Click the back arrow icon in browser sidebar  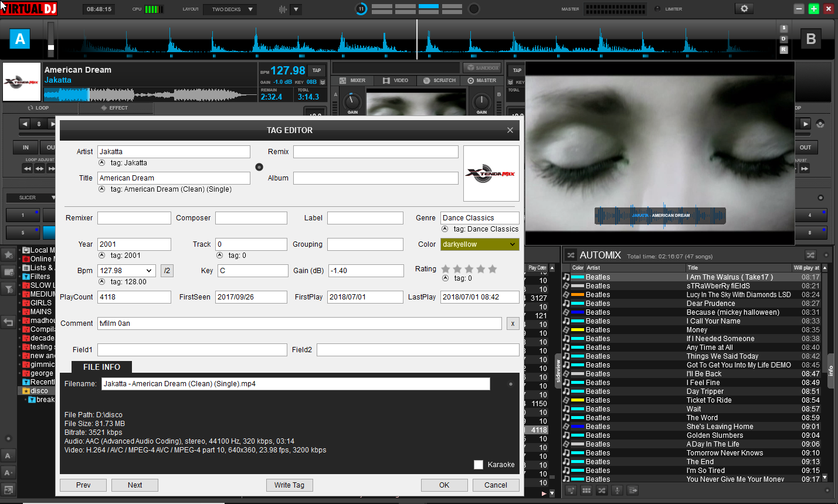tap(8, 322)
